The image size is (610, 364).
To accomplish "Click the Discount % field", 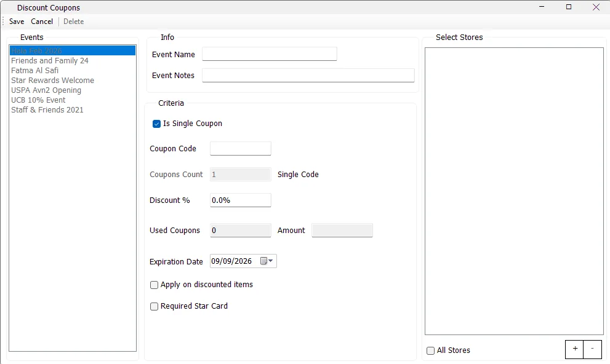I will coord(241,200).
